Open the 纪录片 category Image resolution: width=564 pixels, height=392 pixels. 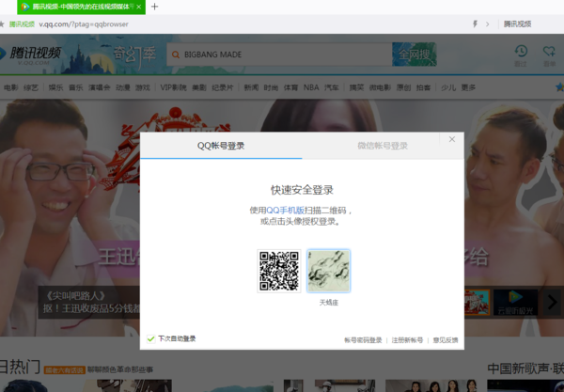223,87
